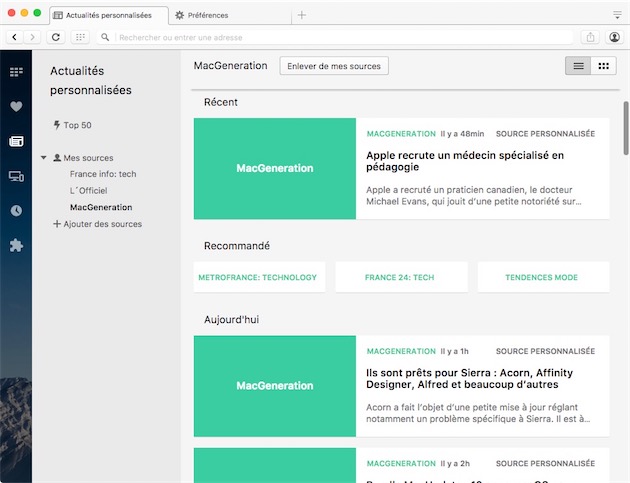Viewport: 630px width, 483px height.
Task: Open bookmarks heart icon in sidebar
Action: pos(16,106)
